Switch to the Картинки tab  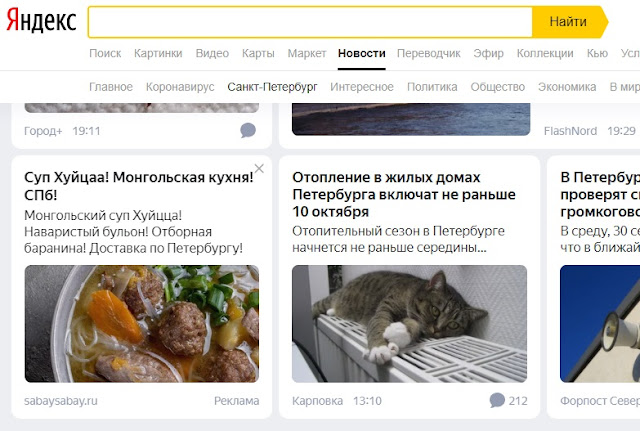[x=158, y=53]
